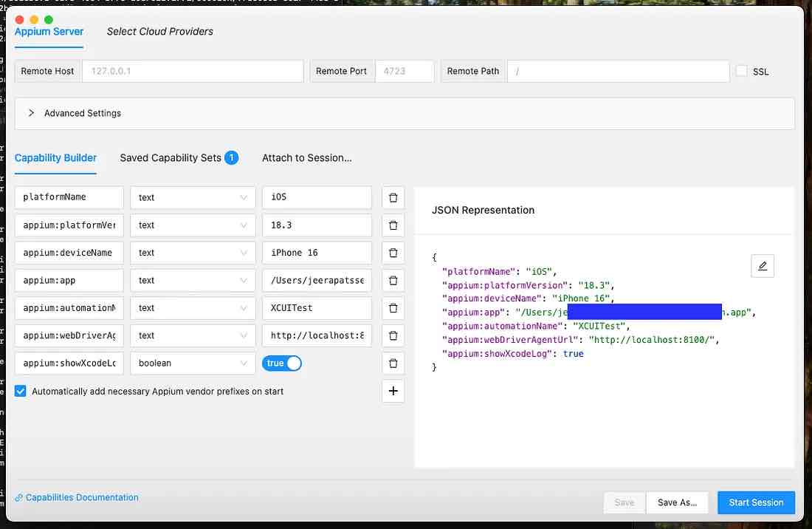Viewport: 812px width, 529px height.
Task: Click the Remote Port label
Action: tap(341, 71)
